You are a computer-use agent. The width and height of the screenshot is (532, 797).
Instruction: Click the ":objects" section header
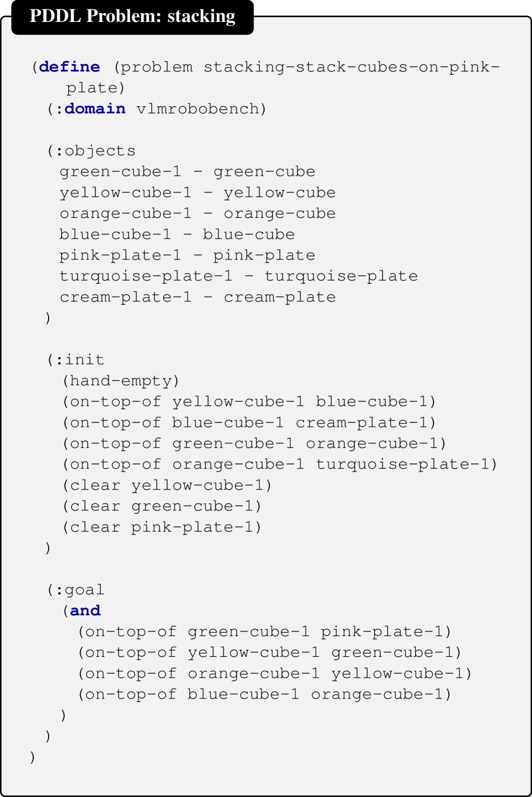pos(95,151)
